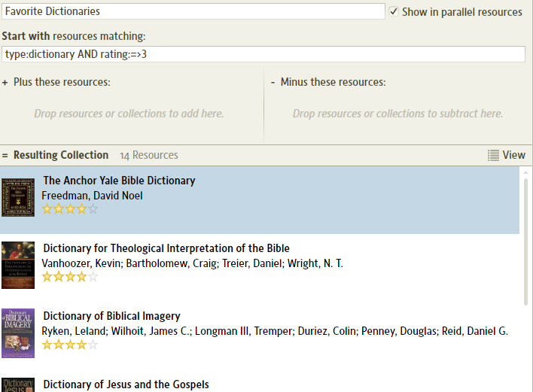Click the results list vertical scrollbar
This screenshot has height=392, width=533.
click(x=525, y=241)
